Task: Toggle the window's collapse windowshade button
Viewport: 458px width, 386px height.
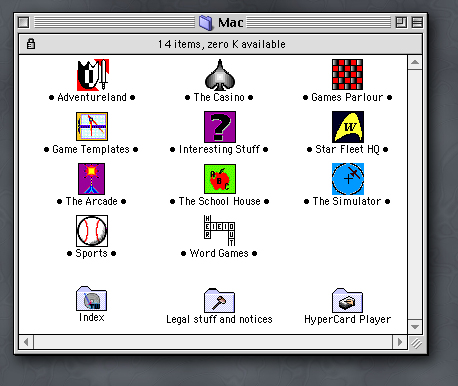Action: [417, 23]
